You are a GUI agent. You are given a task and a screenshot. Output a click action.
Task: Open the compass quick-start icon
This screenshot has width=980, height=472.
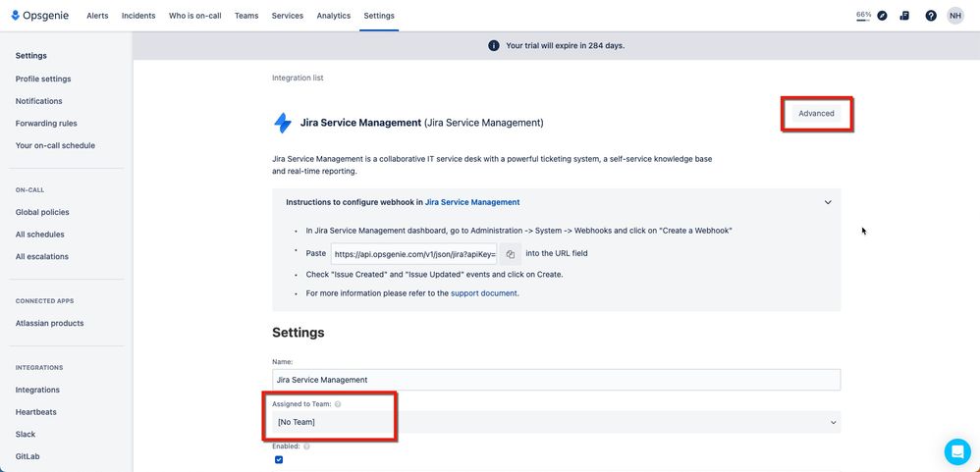882,16
